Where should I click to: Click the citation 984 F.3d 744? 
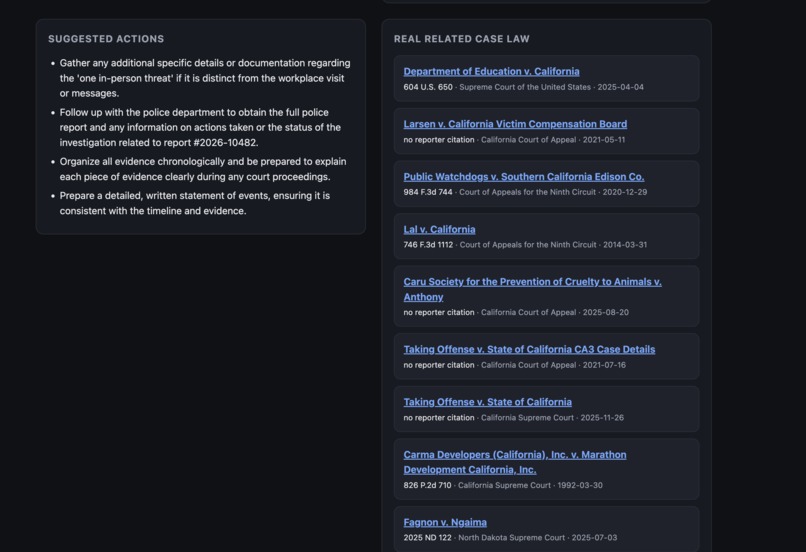click(428, 192)
